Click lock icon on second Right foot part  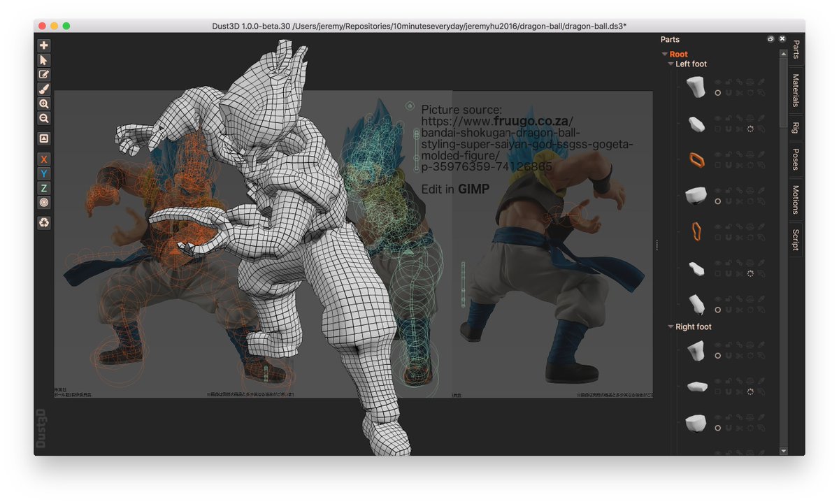[x=729, y=381]
